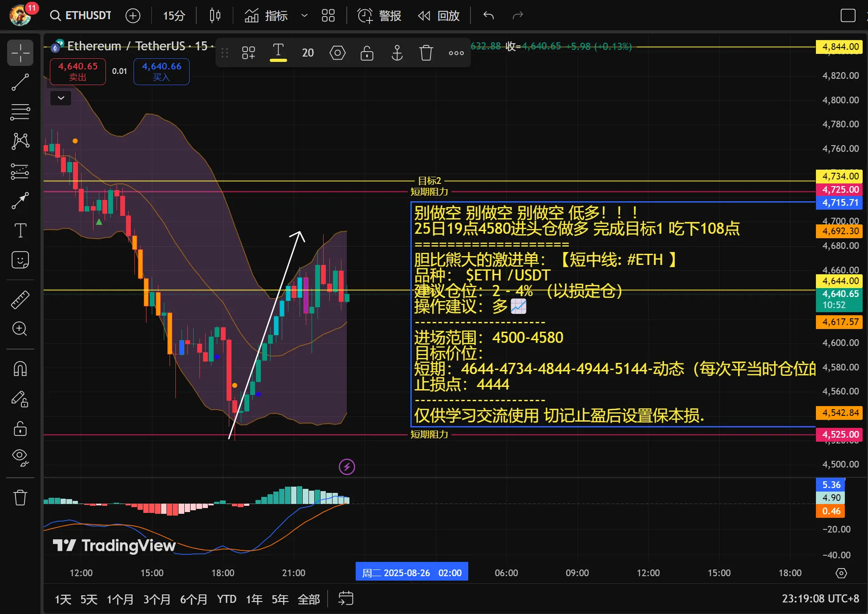Create a 警报 alert
Image resolution: width=868 pixels, height=614 pixels.
pyautogui.click(x=379, y=16)
